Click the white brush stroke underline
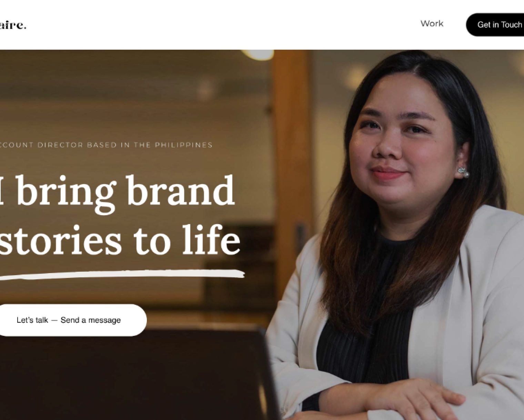 [x=122, y=274]
